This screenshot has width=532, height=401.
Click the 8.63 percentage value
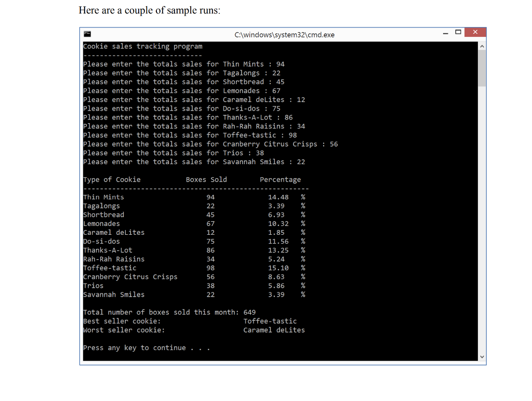pyautogui.click(x=276, y=277)
